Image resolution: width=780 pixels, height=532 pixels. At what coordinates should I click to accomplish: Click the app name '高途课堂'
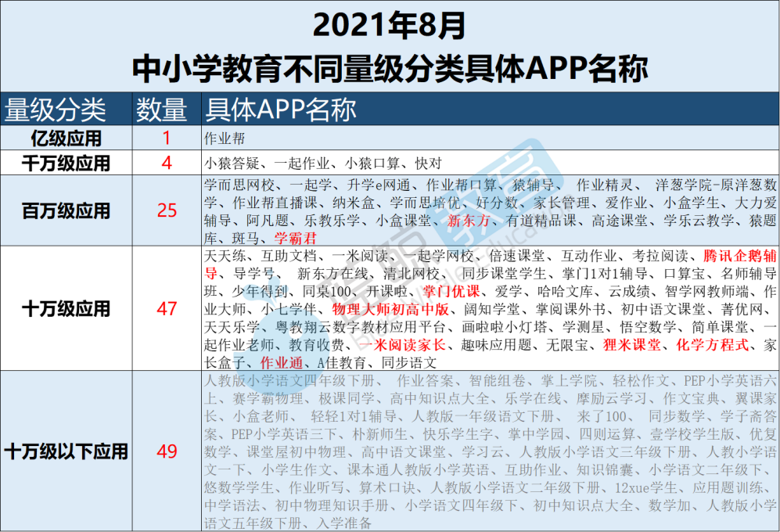point(620,221)
